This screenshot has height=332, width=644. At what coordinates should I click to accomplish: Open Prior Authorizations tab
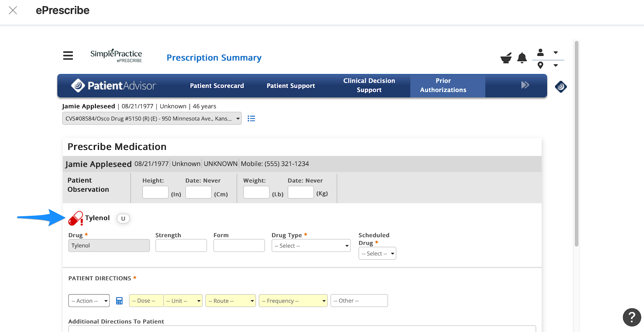pos(443,85)
